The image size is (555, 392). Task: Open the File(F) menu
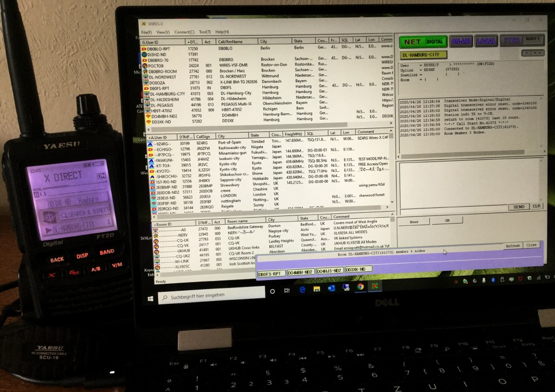(146, 32)
